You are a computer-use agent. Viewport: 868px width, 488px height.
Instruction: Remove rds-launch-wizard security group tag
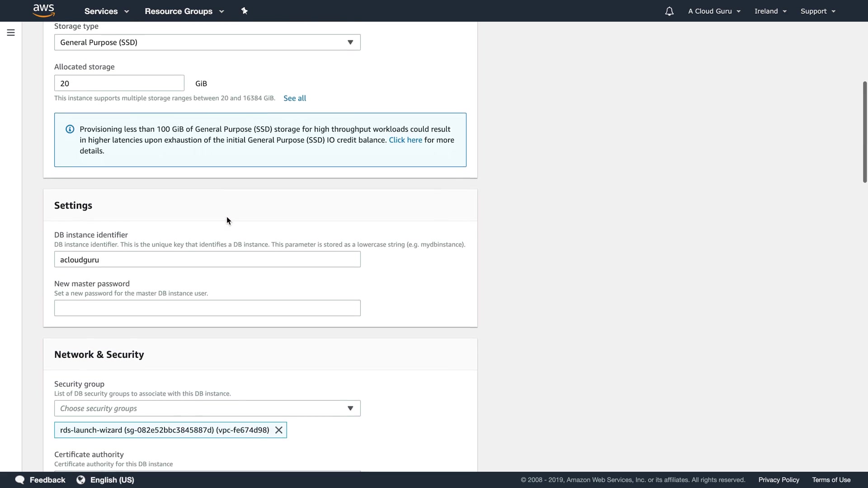[x=279, y=430]
